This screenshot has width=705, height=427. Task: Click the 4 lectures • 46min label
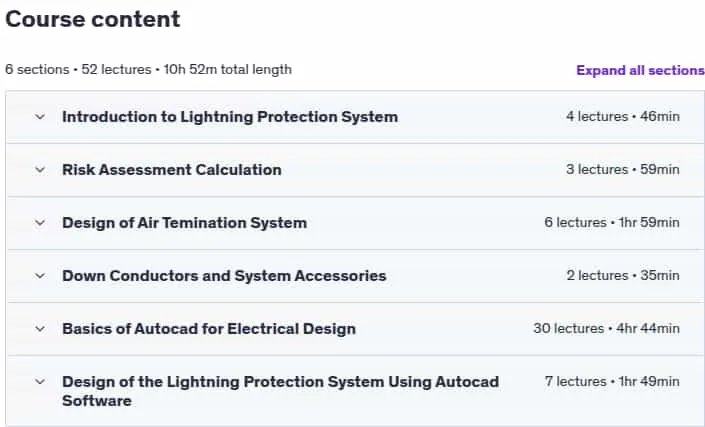(x=623, y=116)
